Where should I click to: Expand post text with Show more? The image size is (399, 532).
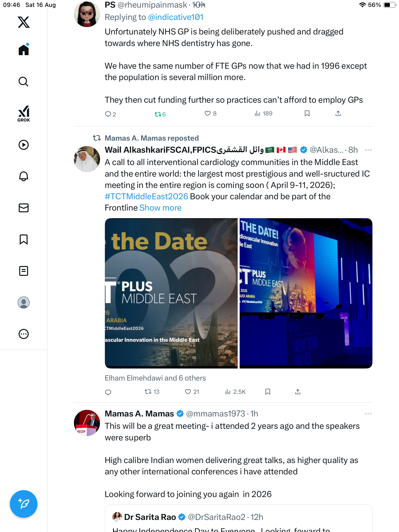click(160, 208)
